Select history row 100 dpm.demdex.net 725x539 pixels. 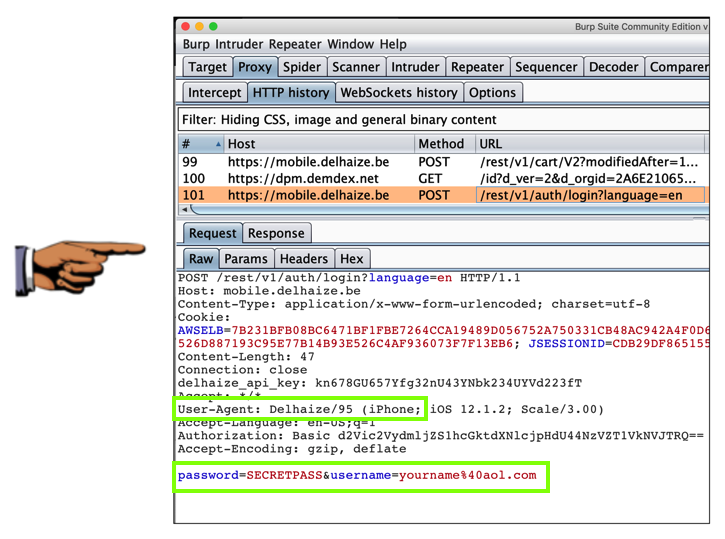click(x=443, y=178)
